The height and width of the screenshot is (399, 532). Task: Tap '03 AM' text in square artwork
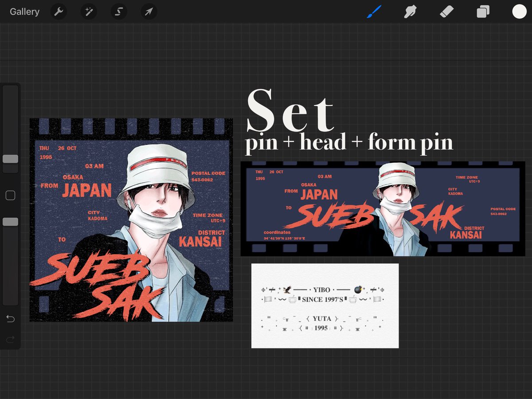tap(94, 166)
